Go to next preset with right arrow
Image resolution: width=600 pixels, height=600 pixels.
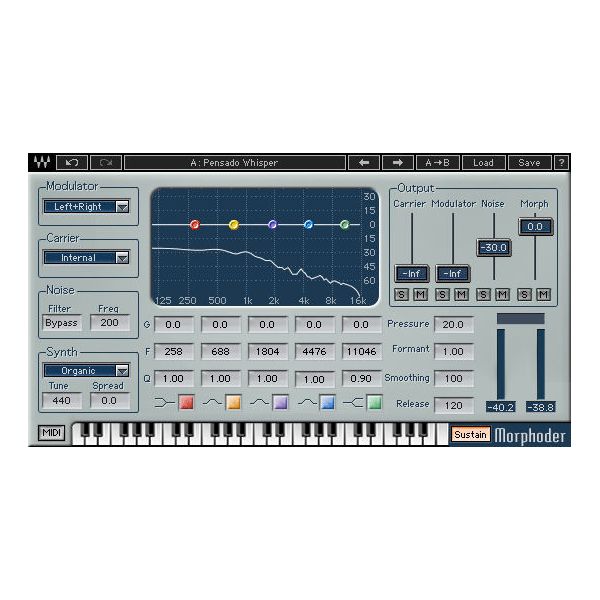pos(397,162)
